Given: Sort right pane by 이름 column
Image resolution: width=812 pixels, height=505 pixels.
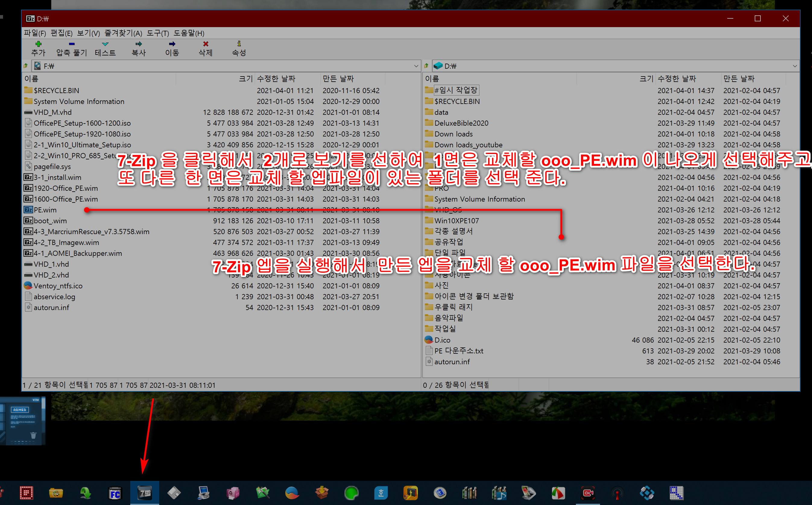Looking at the screenshot, I should 500,78.
